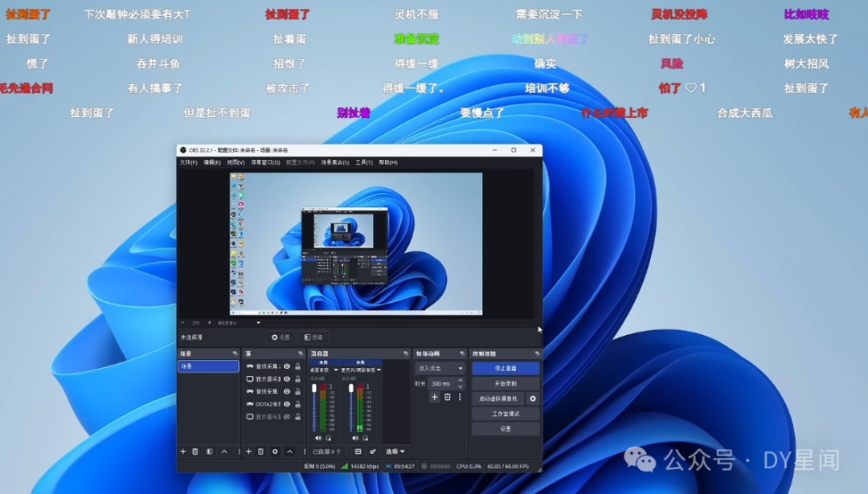Open source properties gear in the sources toolbar
Viewport: 868px width, 494px height.
tap(275, 451)
